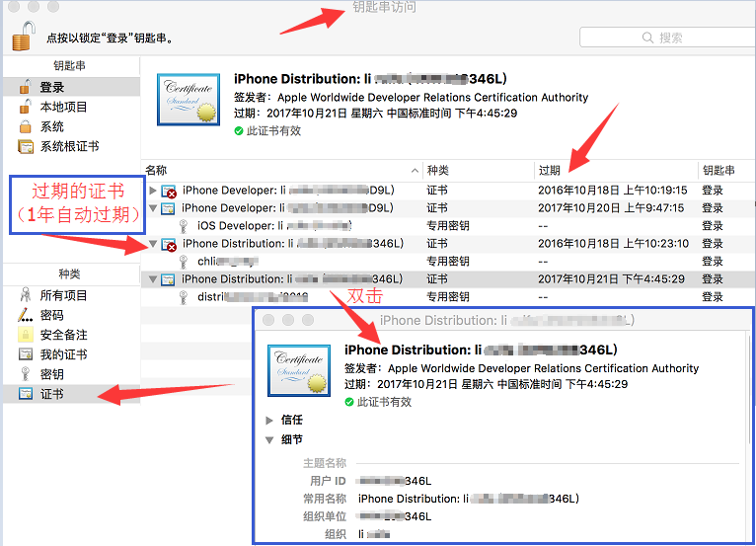Click the 密钥 key icon
Viewport: 756px width, 546px height.
coord(25,374)
